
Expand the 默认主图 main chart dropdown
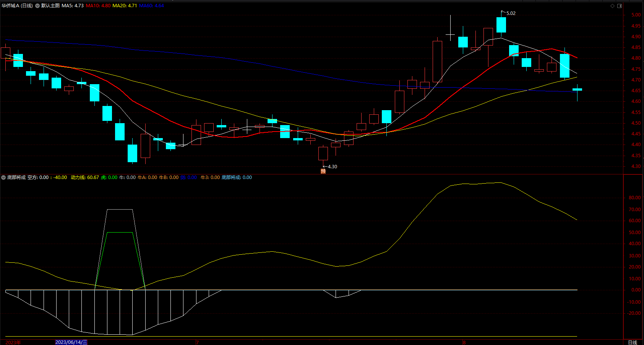(37, 6)
